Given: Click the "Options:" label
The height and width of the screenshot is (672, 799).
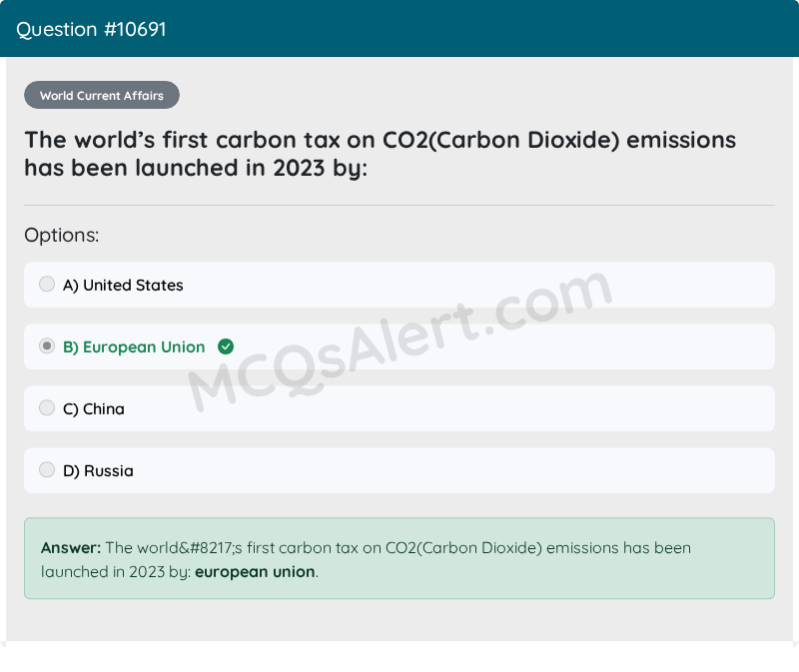Looking at the screenshot, I should pos(62,236).
